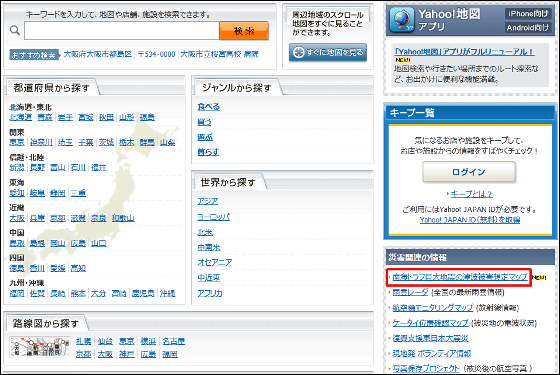Select ヨーロッパ under 世界から探す
Viewport: 560px width, 375px height.
[x=214, y=217]
